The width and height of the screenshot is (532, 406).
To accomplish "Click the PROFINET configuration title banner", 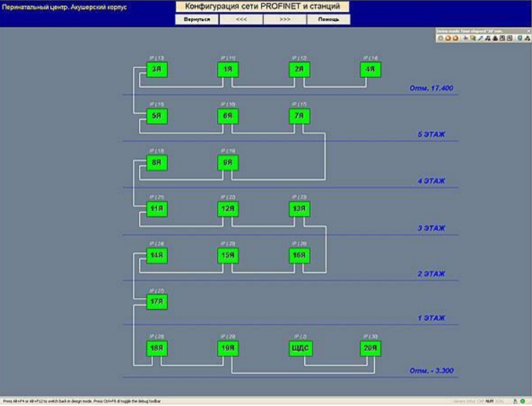I will 262,6.
